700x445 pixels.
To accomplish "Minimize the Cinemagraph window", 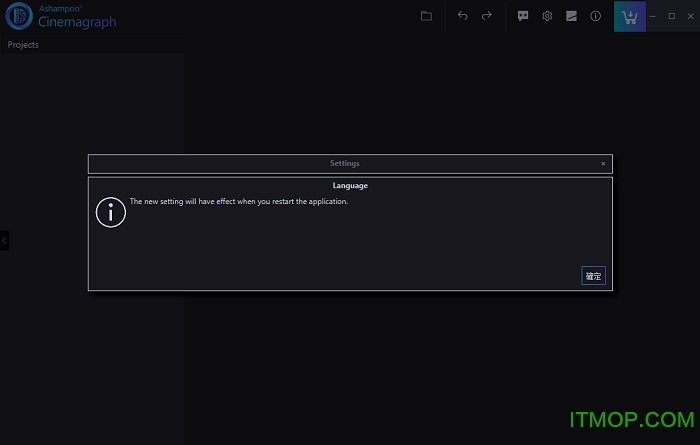I will 652,16.
